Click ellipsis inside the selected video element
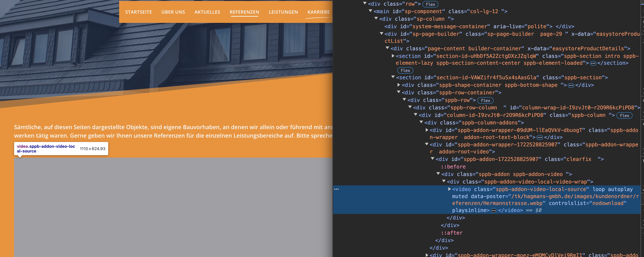The image size is (644, 257). (494, 211)
